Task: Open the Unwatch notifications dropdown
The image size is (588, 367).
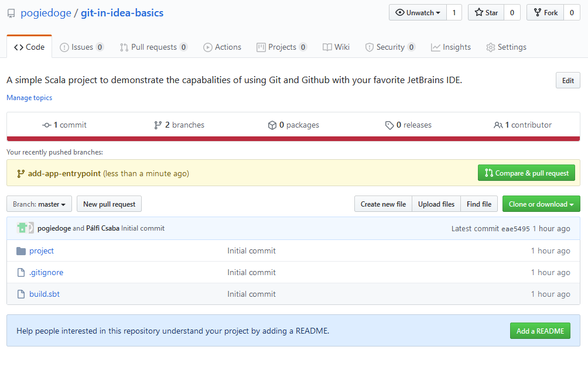Action: point(418,13)
